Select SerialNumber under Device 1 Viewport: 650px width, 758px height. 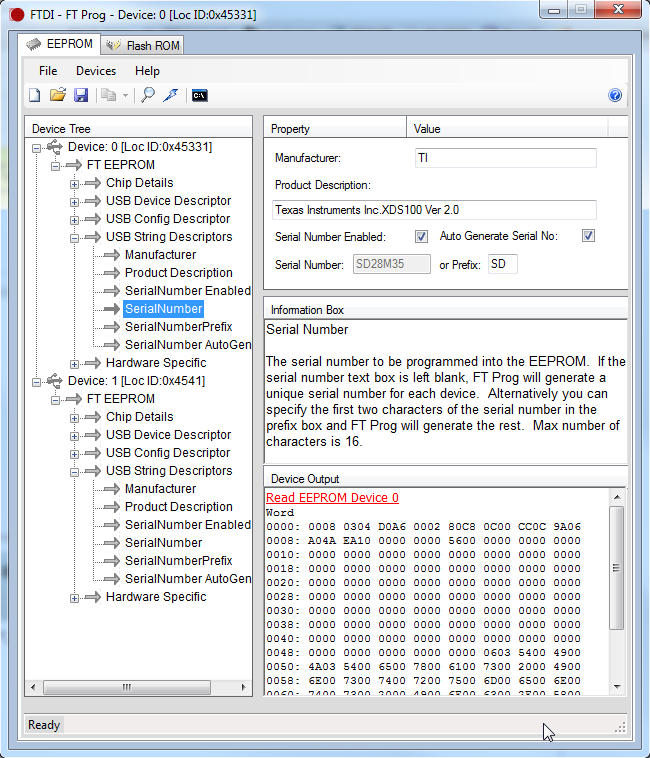[x=163, y=542]
